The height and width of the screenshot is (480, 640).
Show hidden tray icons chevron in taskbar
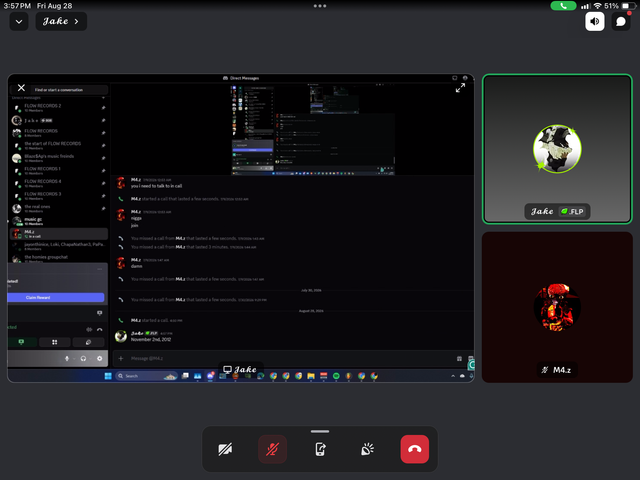453,376
